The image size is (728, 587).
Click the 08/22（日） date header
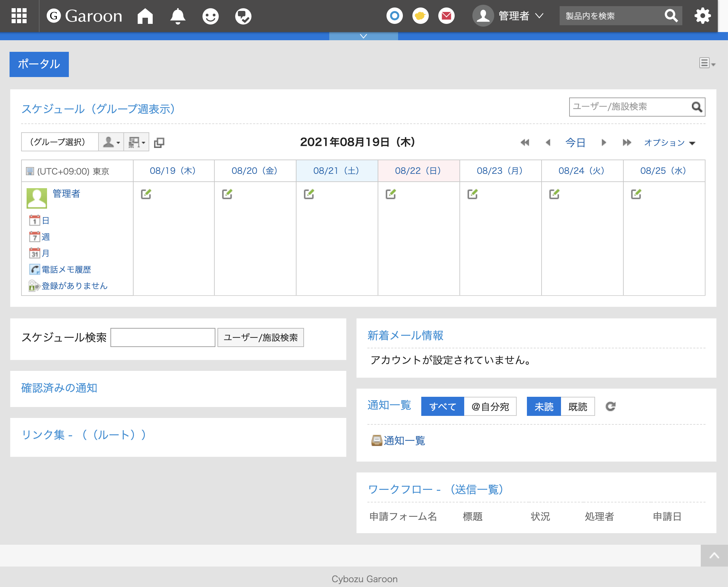coord(418,171)
